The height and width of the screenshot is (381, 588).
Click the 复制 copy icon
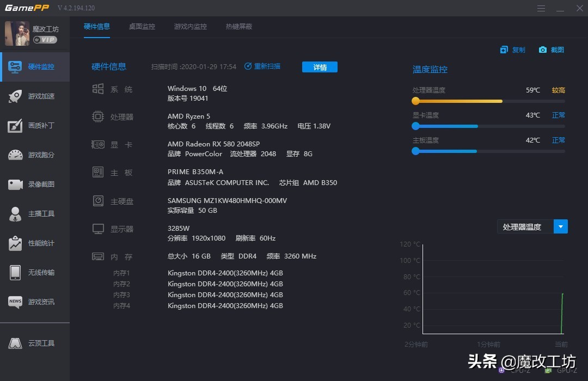coord(504,50)
